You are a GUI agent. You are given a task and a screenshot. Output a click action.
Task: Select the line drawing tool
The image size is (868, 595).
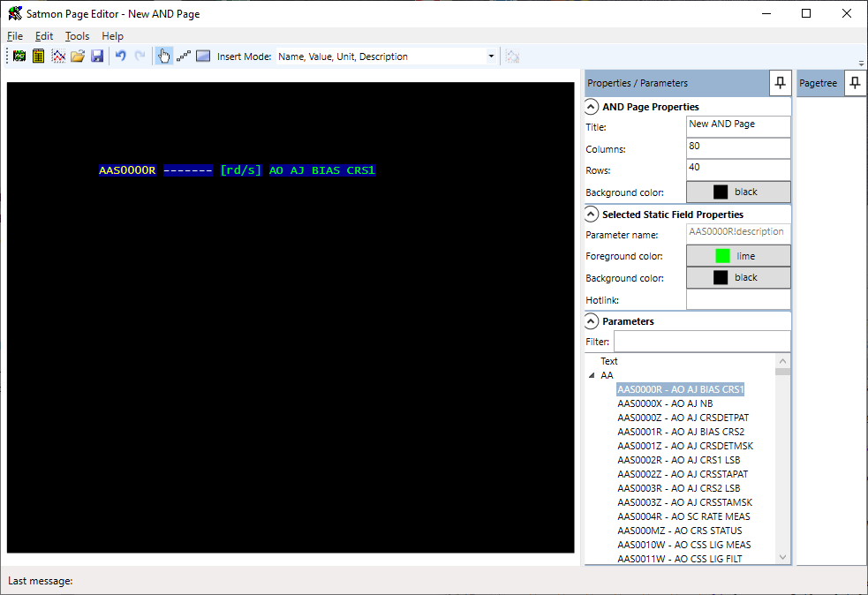click(184, 56)
